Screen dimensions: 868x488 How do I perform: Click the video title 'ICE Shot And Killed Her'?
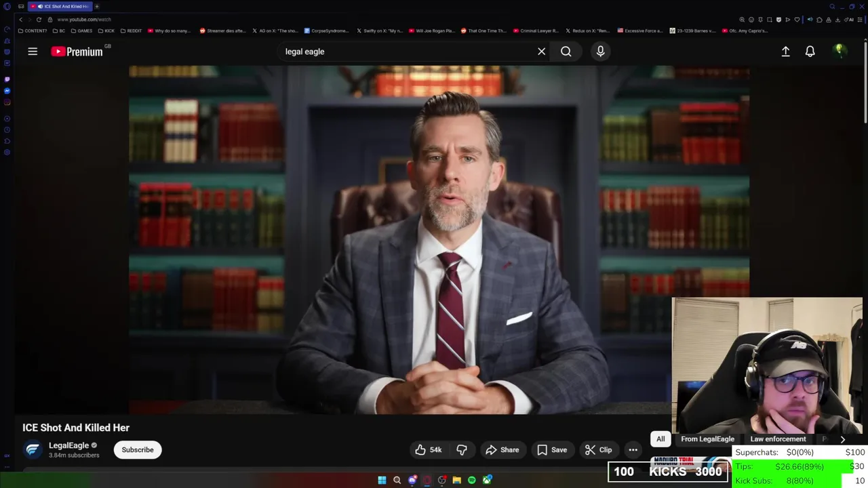pyautogui.click(x=76, y=428)
